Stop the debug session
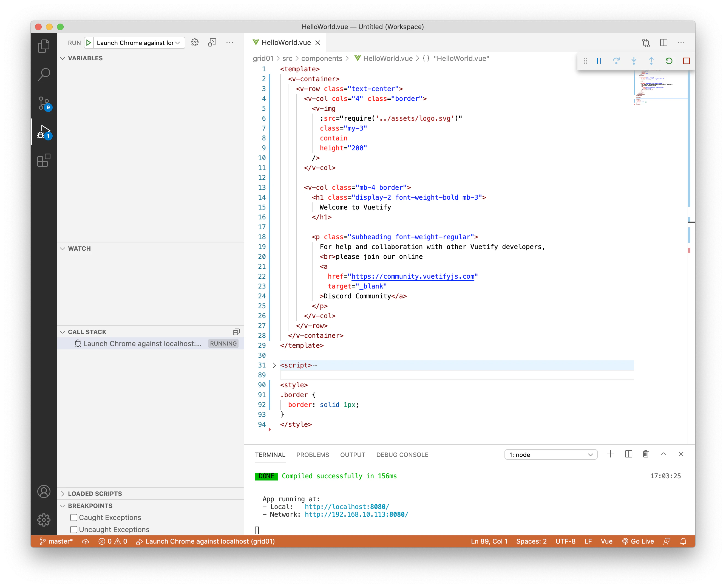 pyautogui.click(x=686, y=61)
